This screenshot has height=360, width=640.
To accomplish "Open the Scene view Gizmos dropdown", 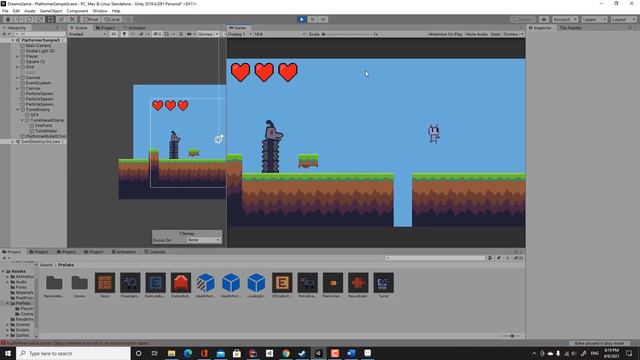I will tap(207, 34).
